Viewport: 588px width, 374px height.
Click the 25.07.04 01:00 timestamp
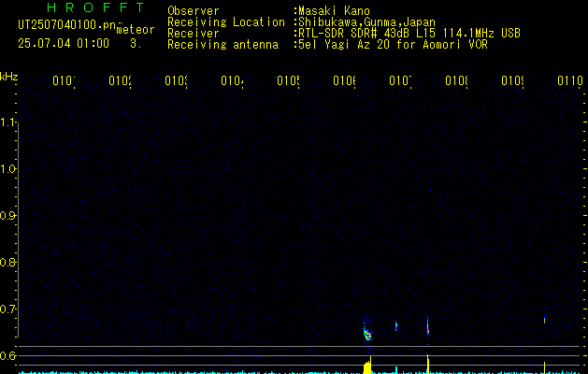click(64, 44)
